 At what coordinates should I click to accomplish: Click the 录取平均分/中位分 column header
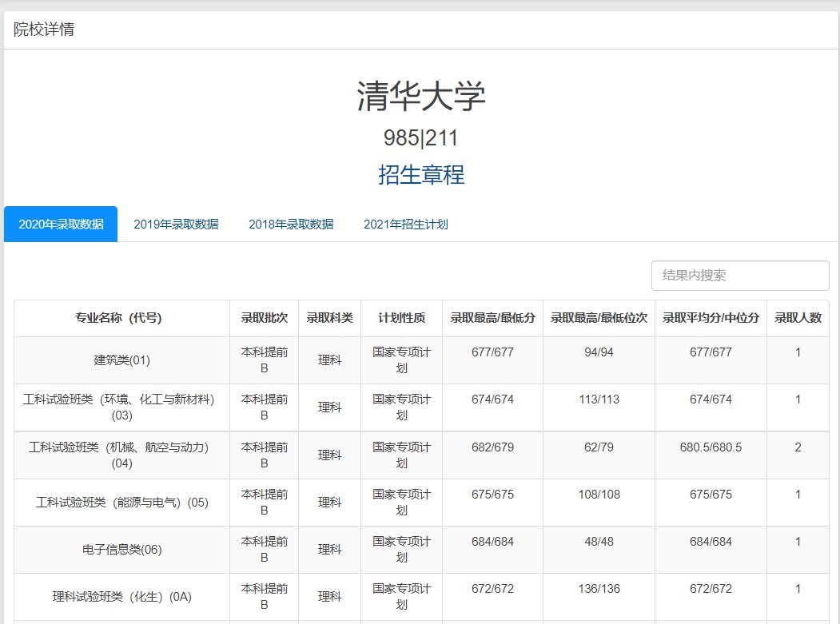tap(711, 318)
